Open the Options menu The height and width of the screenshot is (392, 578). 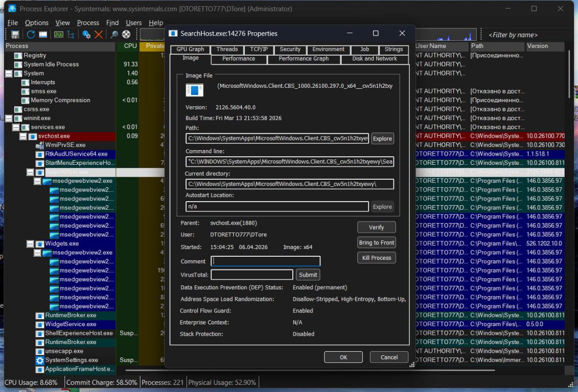click(37, 23)
